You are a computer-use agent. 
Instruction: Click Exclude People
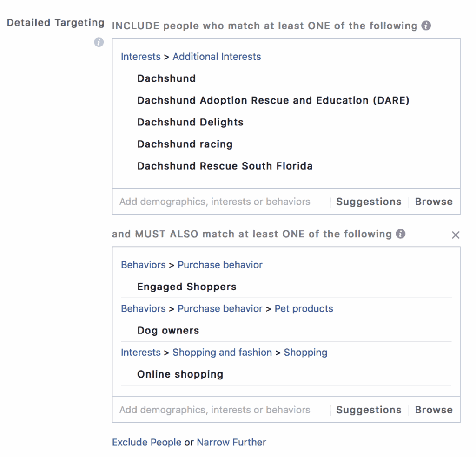point(146,442)
